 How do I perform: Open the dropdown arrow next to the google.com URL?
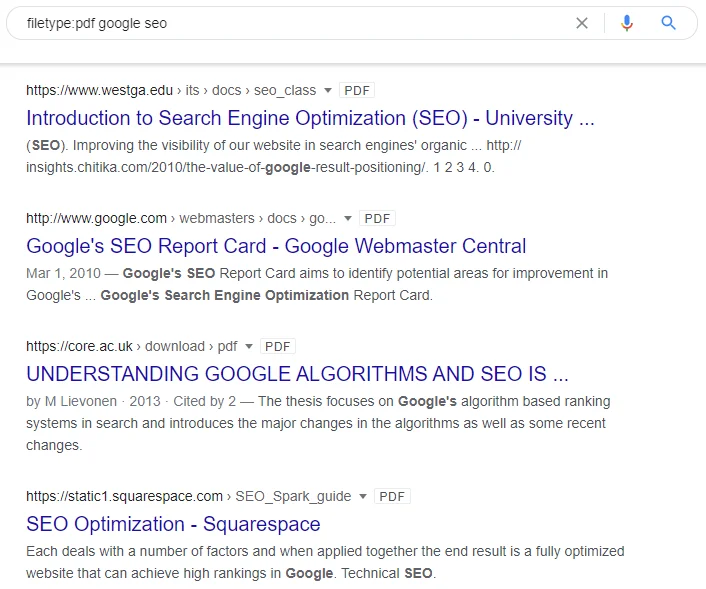tap(348, 218)
